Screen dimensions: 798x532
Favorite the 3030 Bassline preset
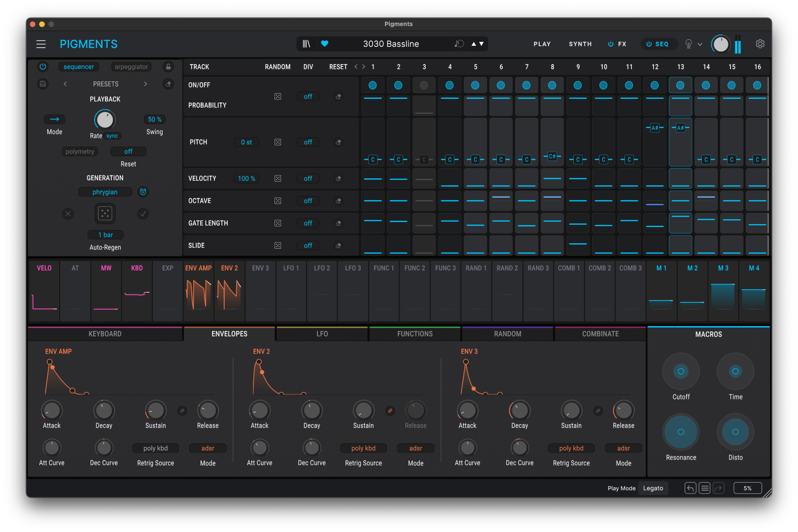point(324,44)
